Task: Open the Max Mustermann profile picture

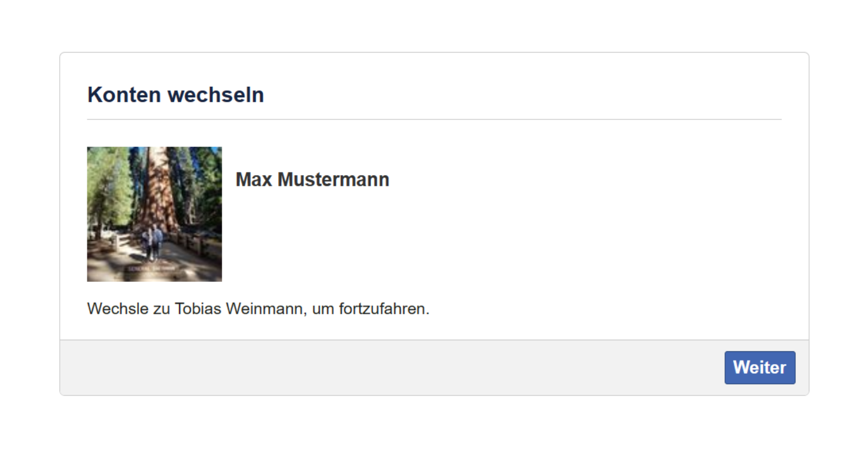Action: tap(154, 214)
